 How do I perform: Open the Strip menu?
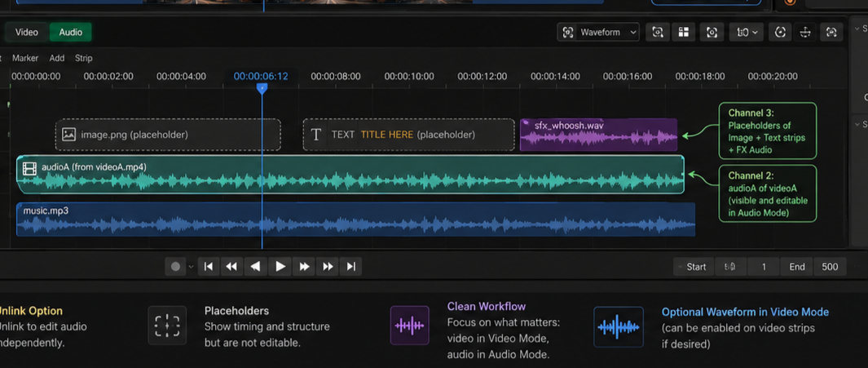tap(84, 58)
